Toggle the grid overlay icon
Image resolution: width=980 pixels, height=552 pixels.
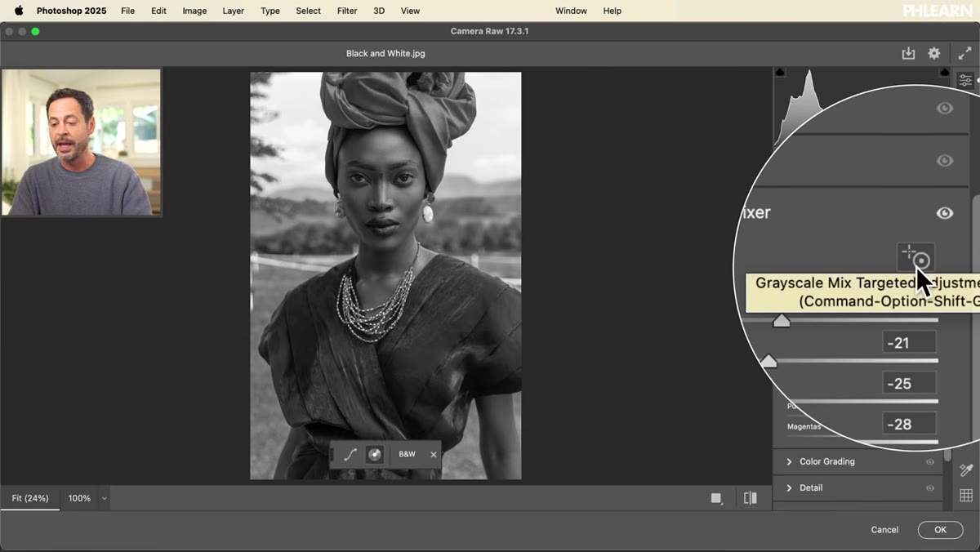pos(966,496)
